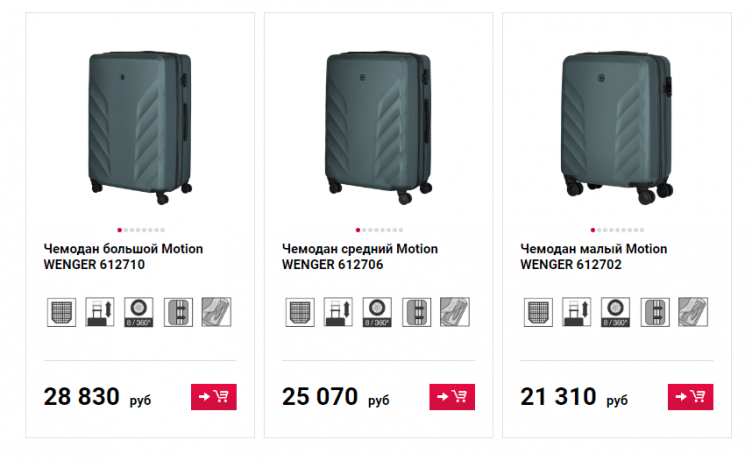752x461 pixels.
Task: Click the large suitcase product image
Action: click(138, 122)
